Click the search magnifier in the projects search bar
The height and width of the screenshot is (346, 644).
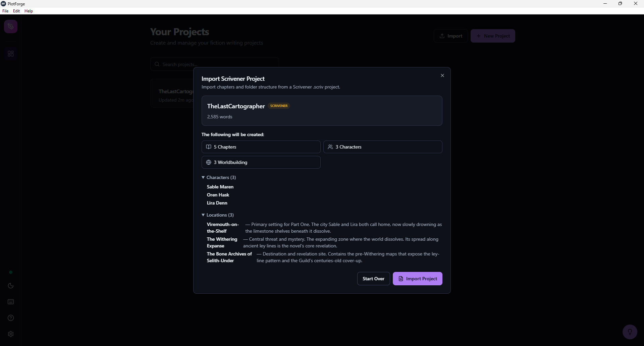click(x=157, y=64)
